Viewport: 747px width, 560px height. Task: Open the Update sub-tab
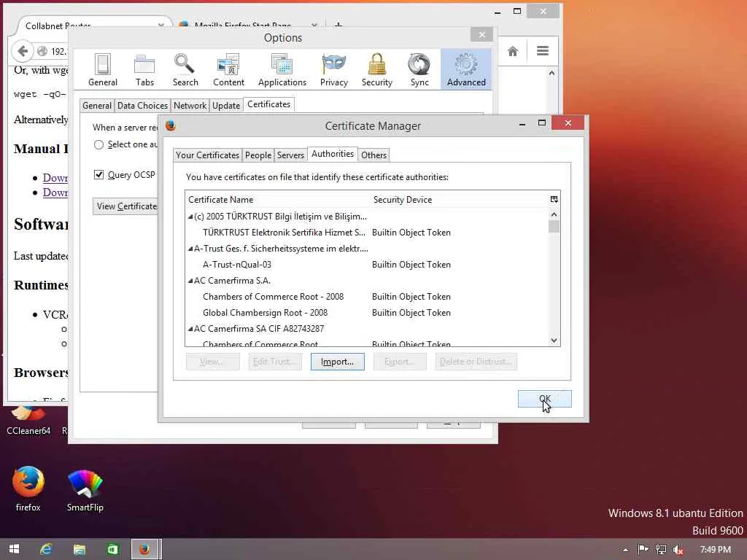[226, 106]
